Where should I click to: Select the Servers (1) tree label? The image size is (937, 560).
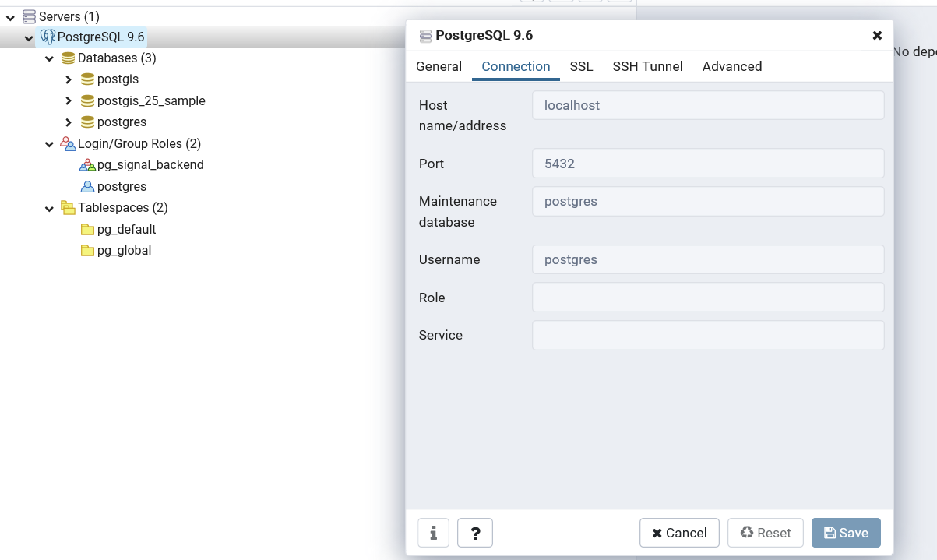pyautogui.click(x=69, y=16)
